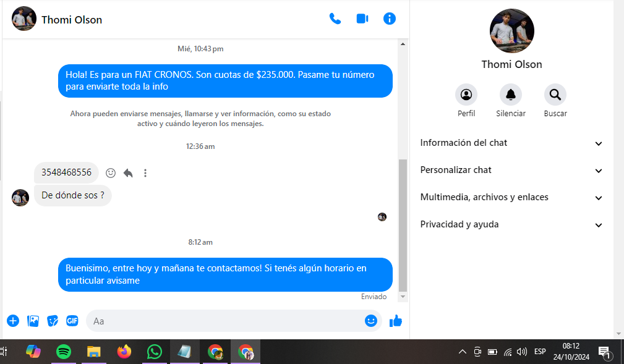This screenshot has height=364, width=624.
Task: Toggle the conversation info panel icon
Action: click(x=389, y=19)
